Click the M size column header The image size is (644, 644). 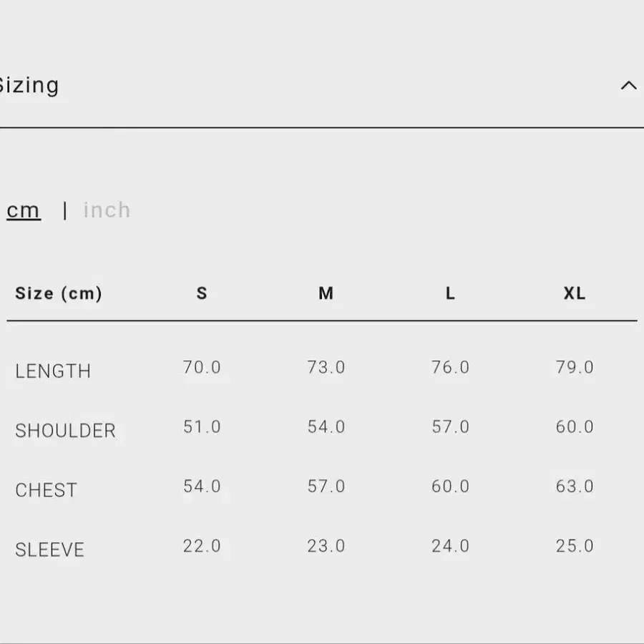pyautogui.click(x=326, y=293)
